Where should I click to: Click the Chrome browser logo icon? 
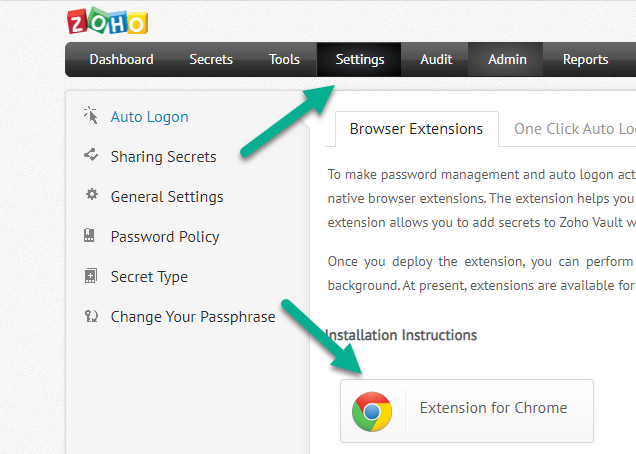(x=372, y=410)
